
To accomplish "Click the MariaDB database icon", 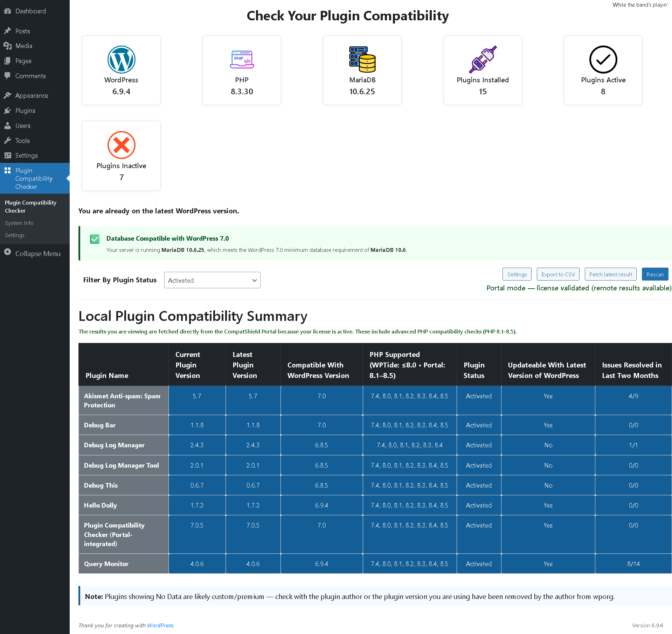I will tap(362, 60).
